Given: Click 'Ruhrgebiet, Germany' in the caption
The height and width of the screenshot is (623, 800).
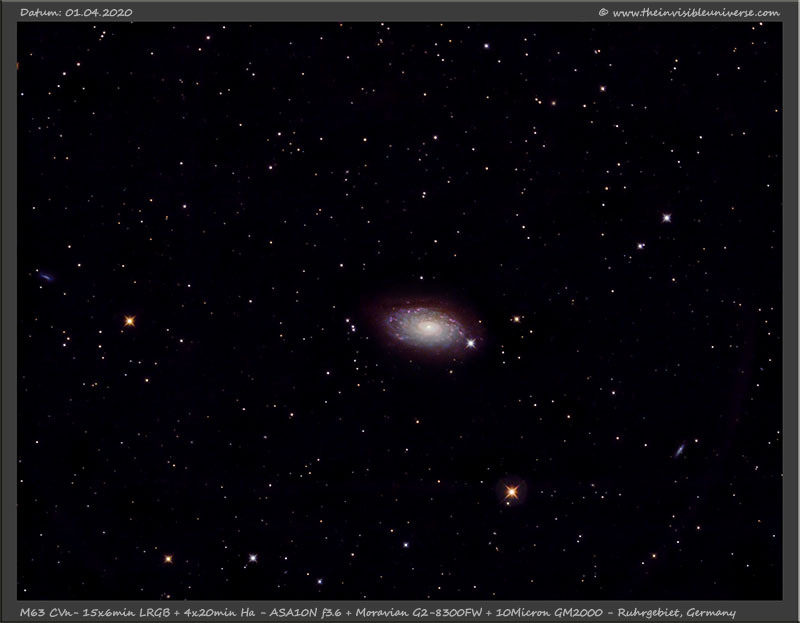Looking at the screenshot, I should click(679, 611).
